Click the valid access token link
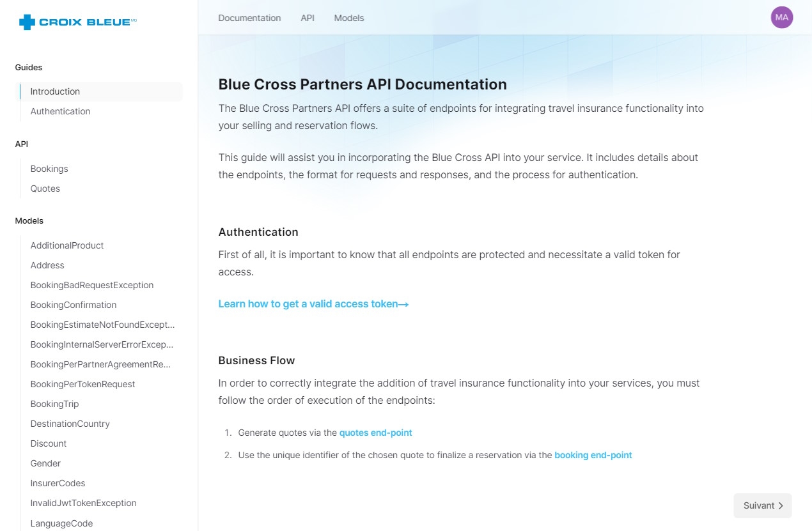 pos(313,304)
